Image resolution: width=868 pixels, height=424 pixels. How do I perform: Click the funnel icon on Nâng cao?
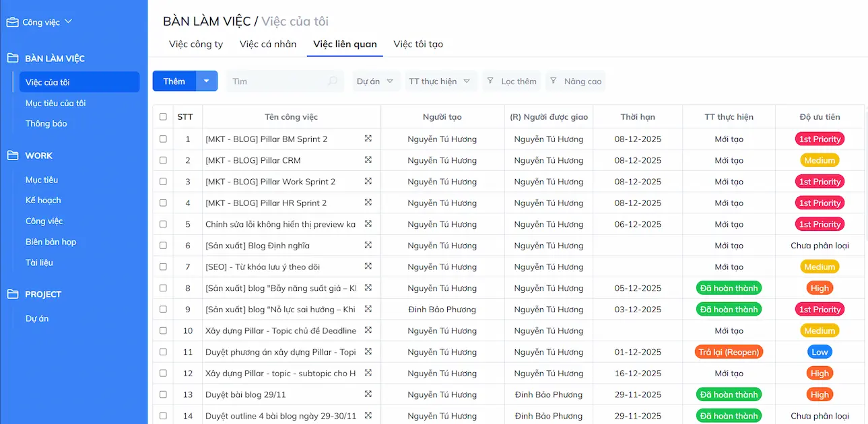pos(554,81)
